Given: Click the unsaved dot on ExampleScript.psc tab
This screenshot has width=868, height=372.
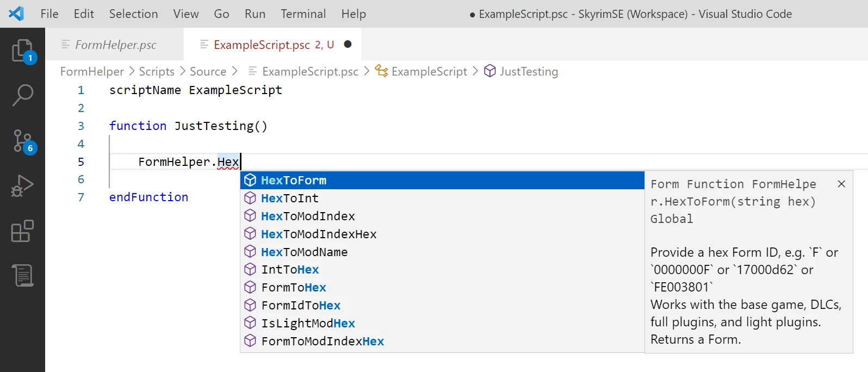Looking at the screenshot, I should (x=348, y=44).
